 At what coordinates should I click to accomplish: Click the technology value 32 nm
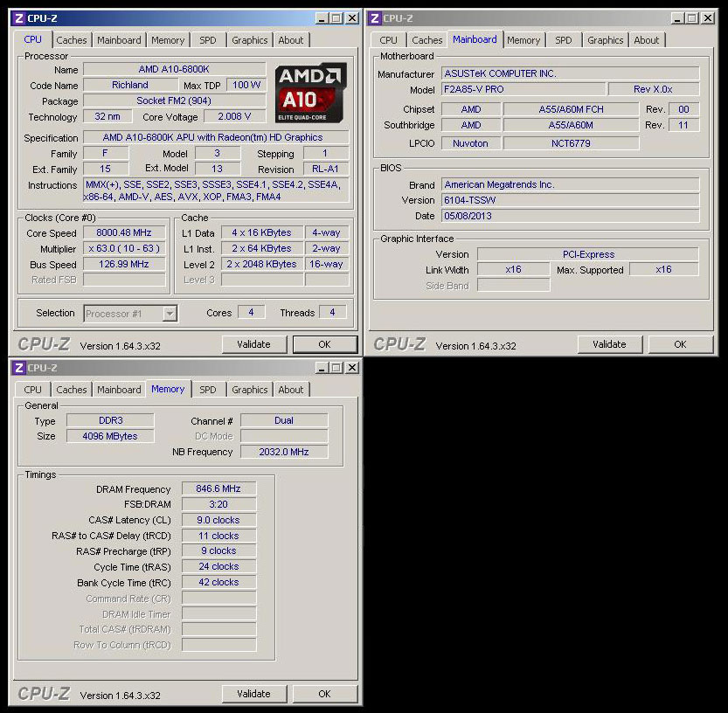pos(107,117)
